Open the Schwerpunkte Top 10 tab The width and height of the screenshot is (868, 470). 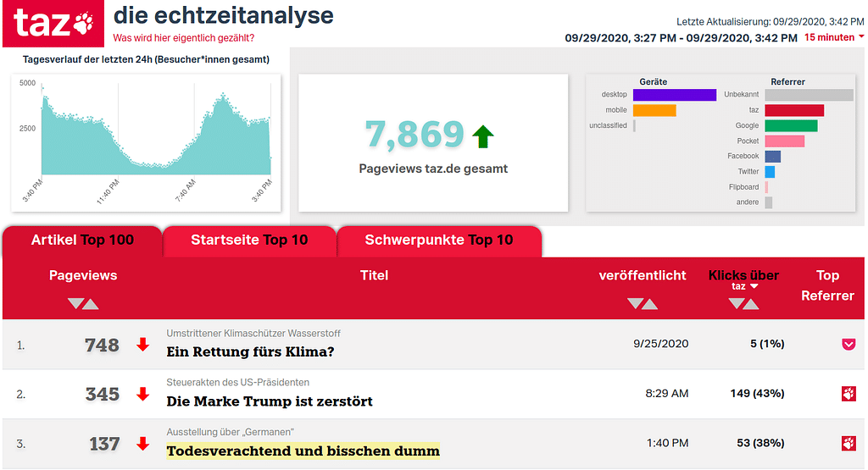(x=438, y=240)
